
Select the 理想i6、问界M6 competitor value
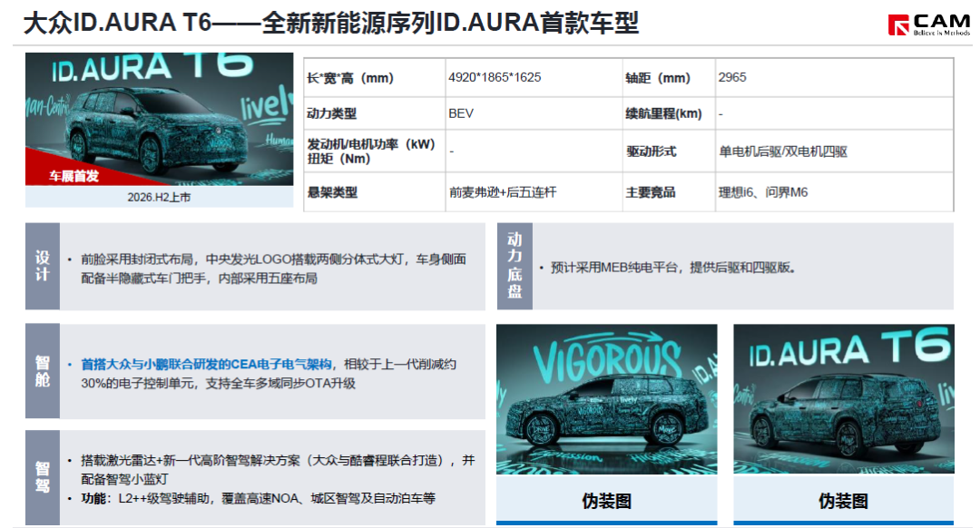pyautogui.click(x=763, y=192)
